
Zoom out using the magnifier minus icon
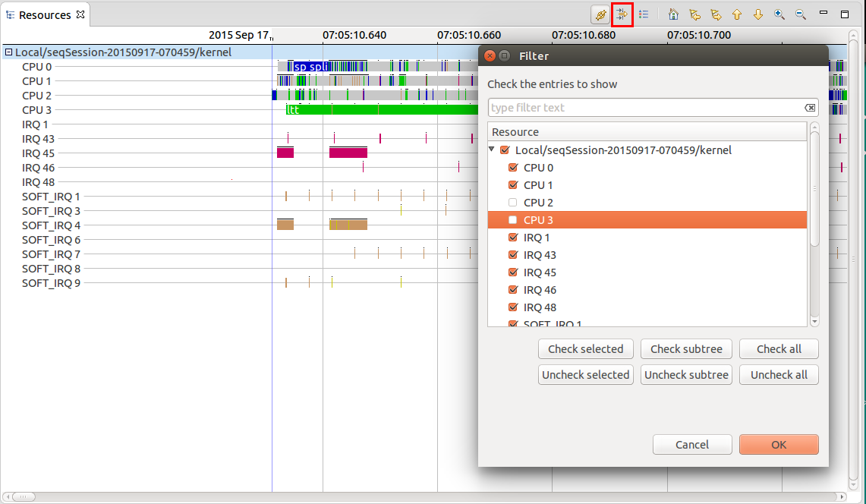click(x=801, y=14)
